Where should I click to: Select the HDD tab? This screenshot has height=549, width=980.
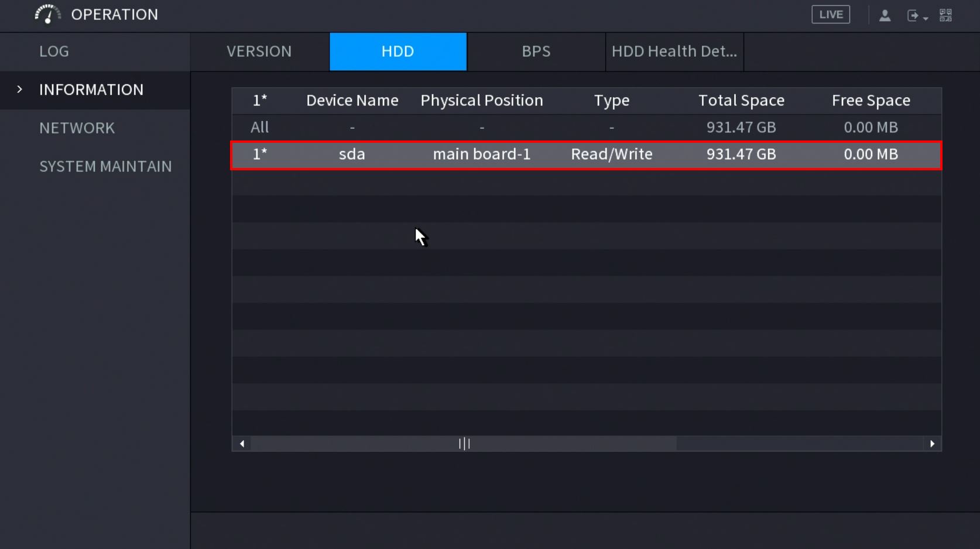click(398, 52)
